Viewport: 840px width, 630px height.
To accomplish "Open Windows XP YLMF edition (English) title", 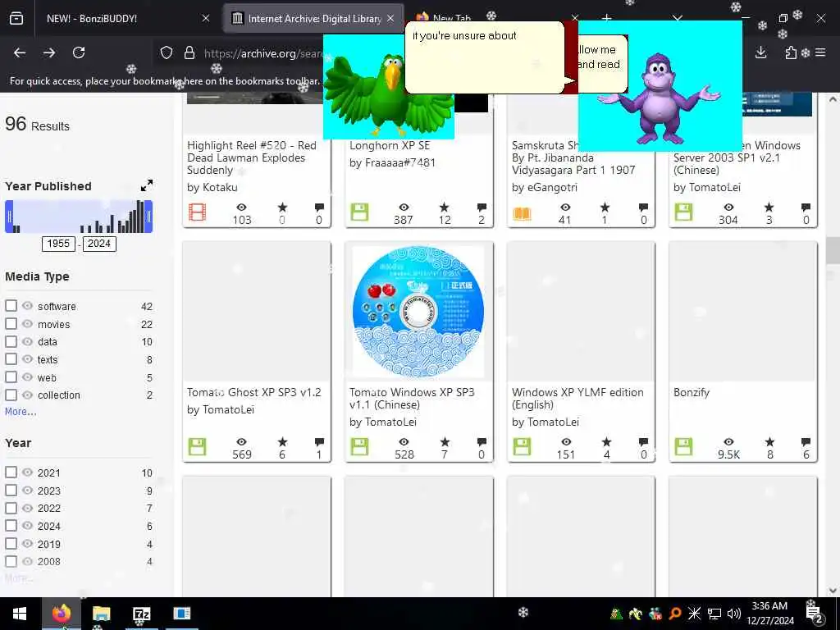I will pyautogui.click(x=577, y=399).
